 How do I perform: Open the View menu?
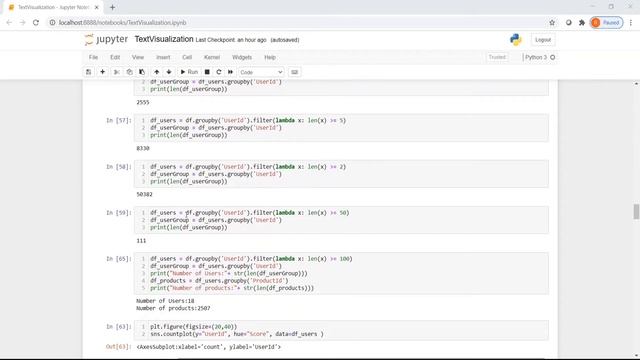point(138,57)
